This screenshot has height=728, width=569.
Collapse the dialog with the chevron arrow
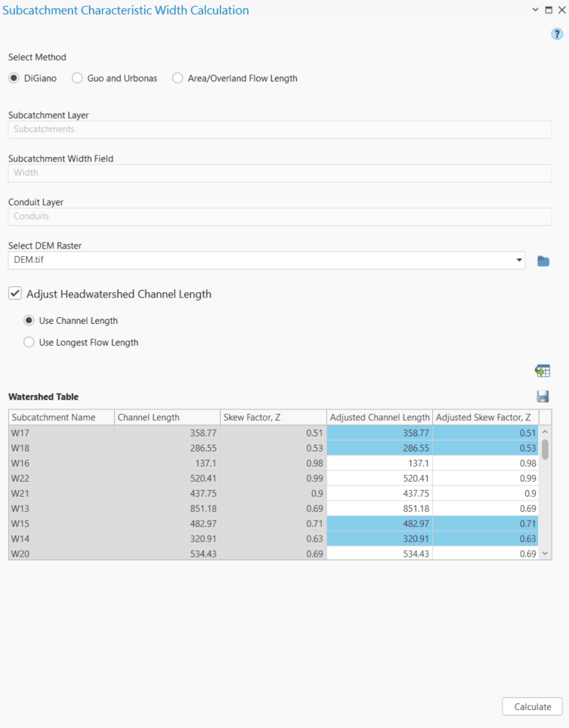(x=535, y=10)
